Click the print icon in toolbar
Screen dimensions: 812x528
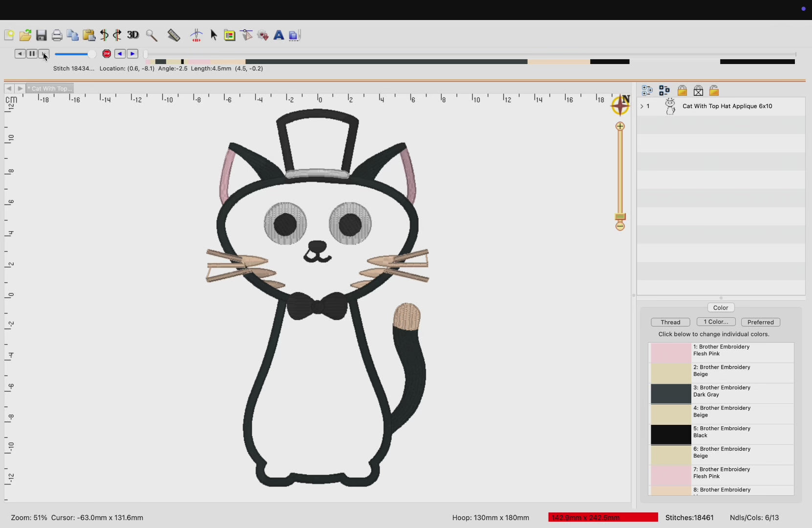point(57,35)
